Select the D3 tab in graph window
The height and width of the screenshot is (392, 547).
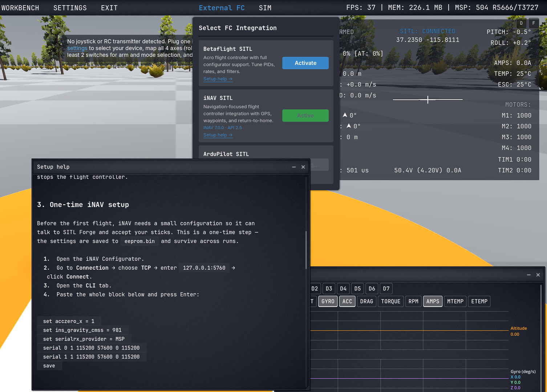(x=329, y=289)
